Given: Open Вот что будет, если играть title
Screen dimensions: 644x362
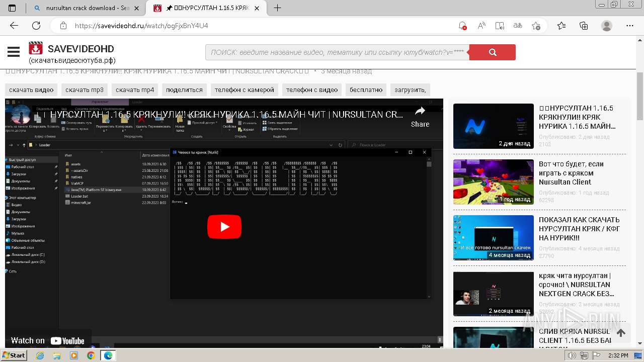Looking at the screenshot, I should [x=572, y=173].
